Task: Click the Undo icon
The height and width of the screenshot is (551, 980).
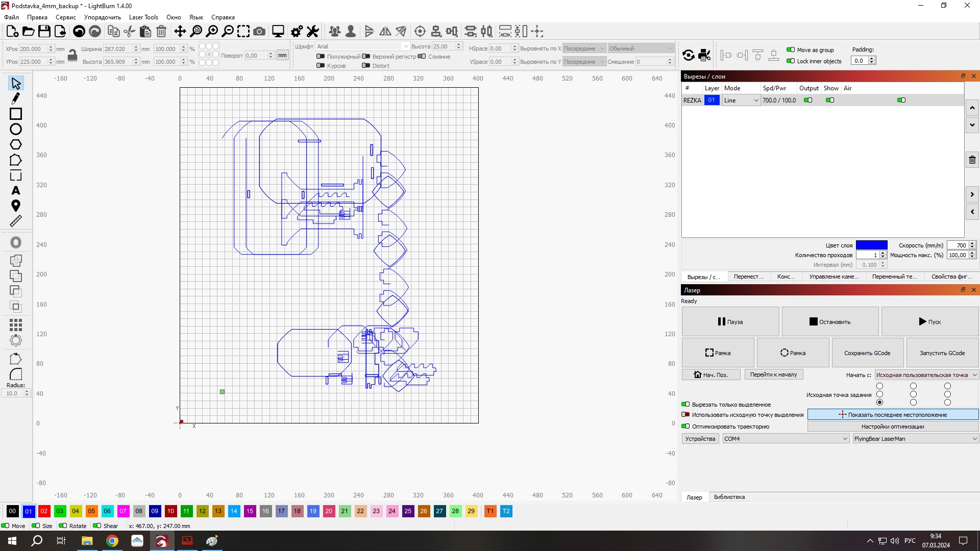Action: click(x=79, y=32)
